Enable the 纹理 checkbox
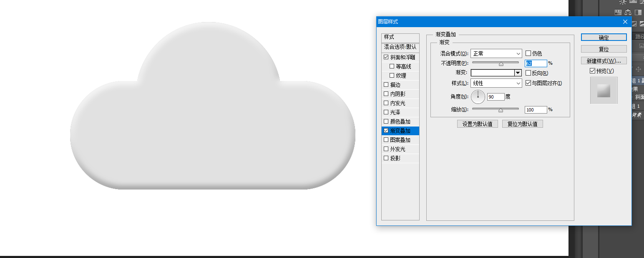 (392, 76)
